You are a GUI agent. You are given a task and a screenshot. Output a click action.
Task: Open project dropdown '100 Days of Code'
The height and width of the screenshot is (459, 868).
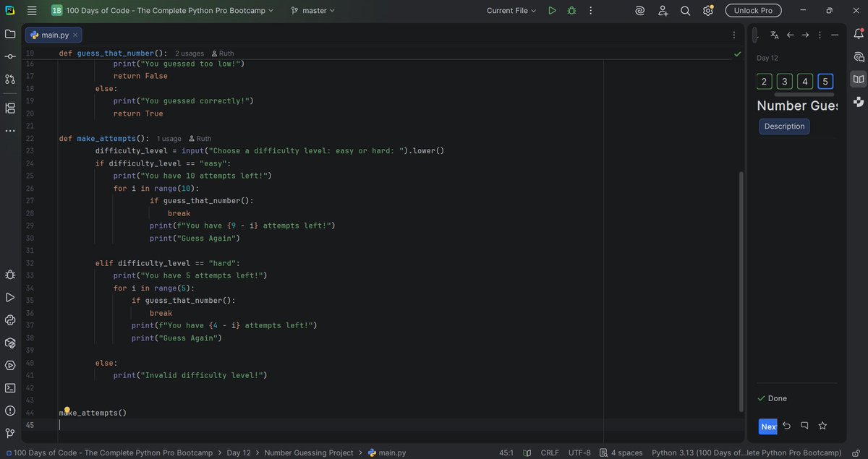coord(164,11)
